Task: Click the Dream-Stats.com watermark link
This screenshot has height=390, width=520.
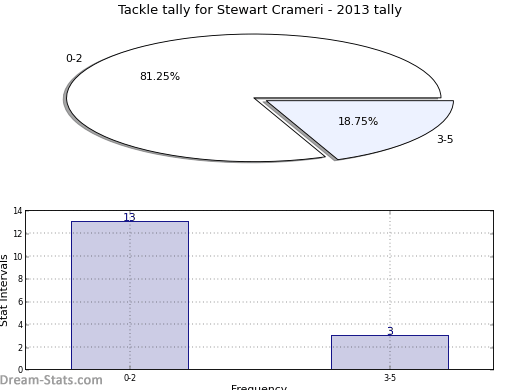Action: pyautogui.click(x=51, y=380)
